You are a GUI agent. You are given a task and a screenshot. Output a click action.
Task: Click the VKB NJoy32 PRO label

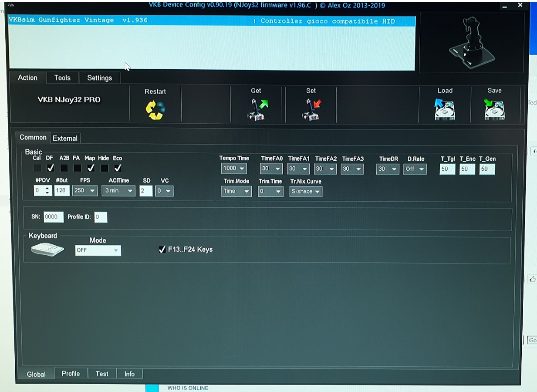[x=69, y=99]
